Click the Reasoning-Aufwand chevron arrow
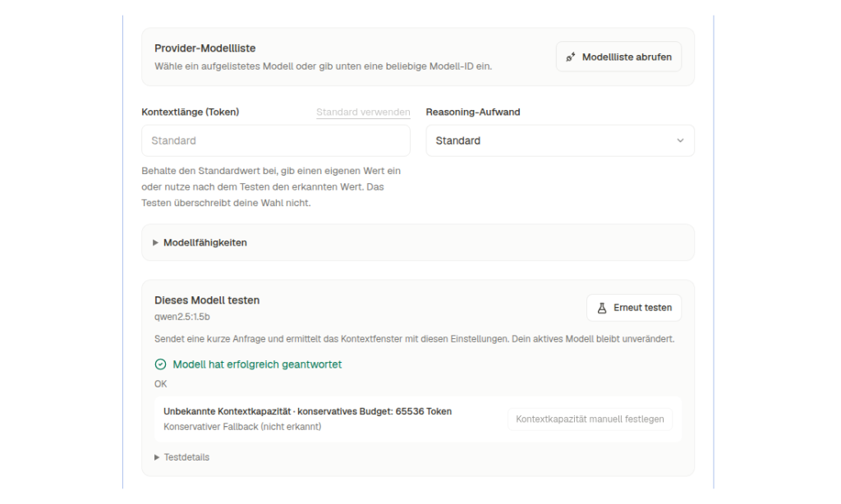 [680, 140]
